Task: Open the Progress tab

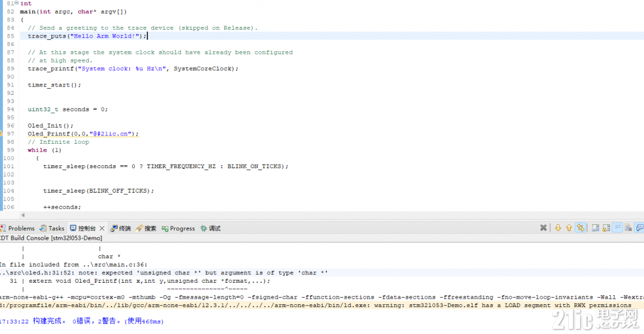Action: click(x=178, y=228)
